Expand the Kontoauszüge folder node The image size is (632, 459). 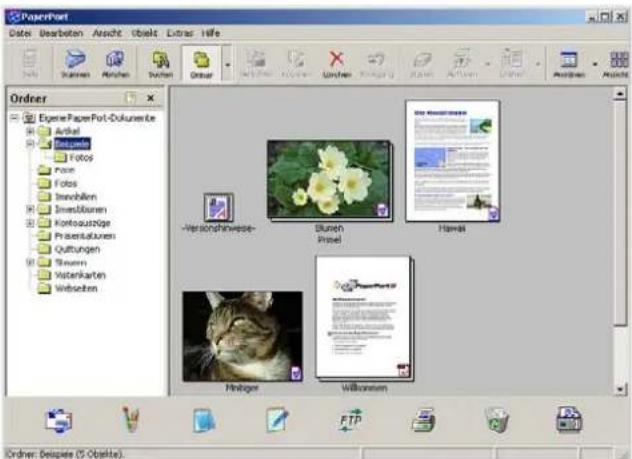30,223
